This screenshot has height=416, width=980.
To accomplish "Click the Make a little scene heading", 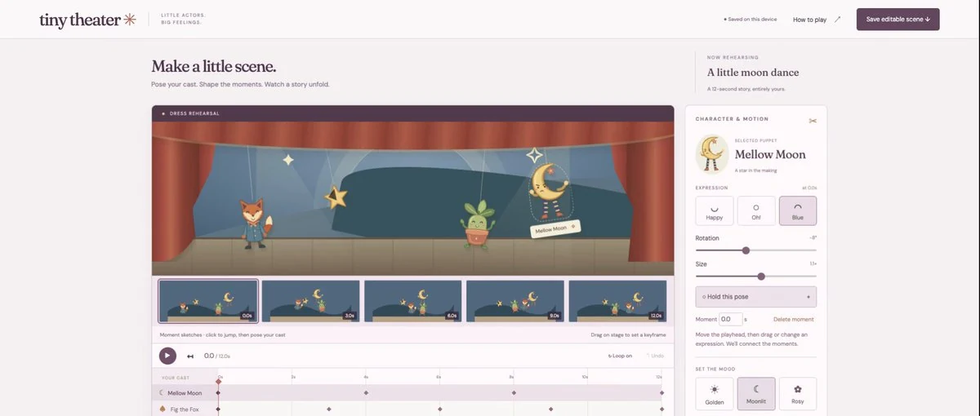I will pos(213,67).
